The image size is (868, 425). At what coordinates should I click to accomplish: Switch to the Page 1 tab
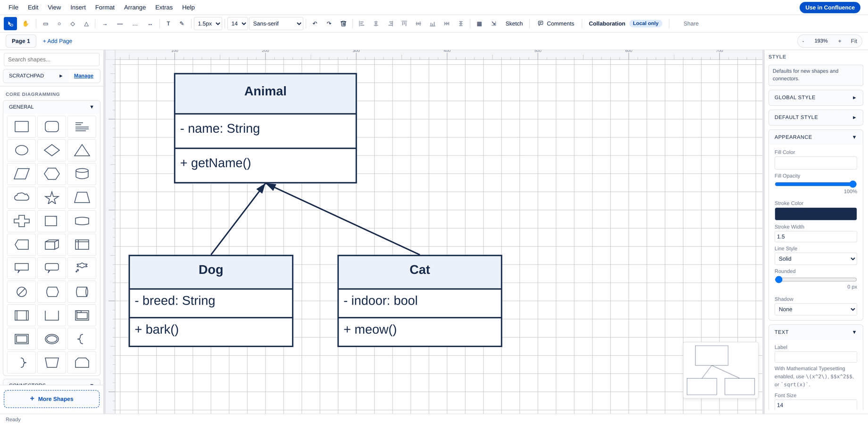click(21, 41)
